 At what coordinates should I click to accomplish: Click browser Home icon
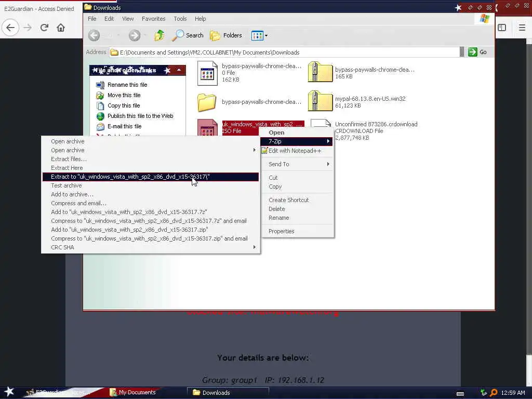tap(61, 28)
